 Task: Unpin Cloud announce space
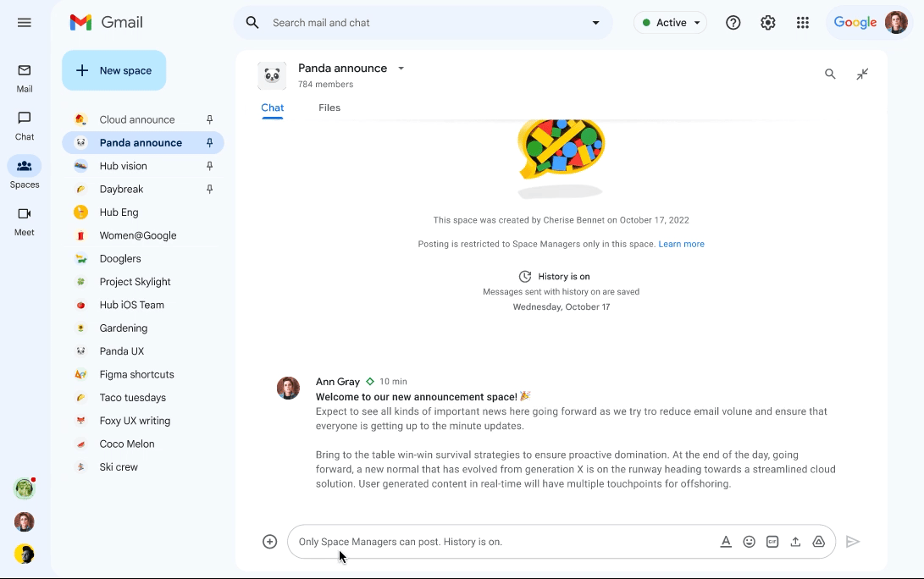209,119
